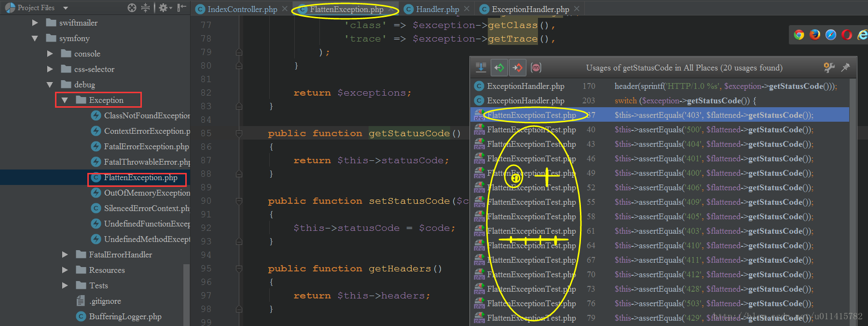Click the Project tree vertical scrollbar
The height and width of the screenshot is (326, 868).
pyautogui.click(x=186, y=295)
